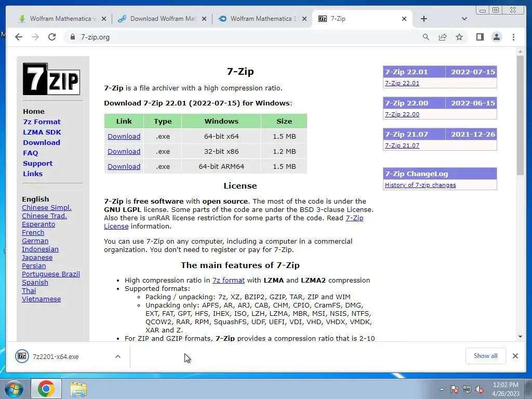Image resolution: width=532 pixels, height=399 pixels.
Task: Open the 7-Zip 21.07 news link
Action: click(x=402, y=145)
